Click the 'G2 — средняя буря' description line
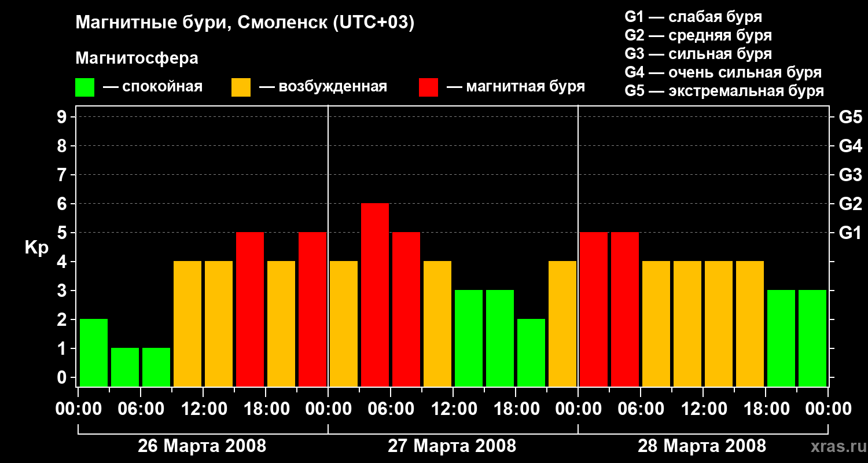The image size is (868, 463). [x=698, y=35]
